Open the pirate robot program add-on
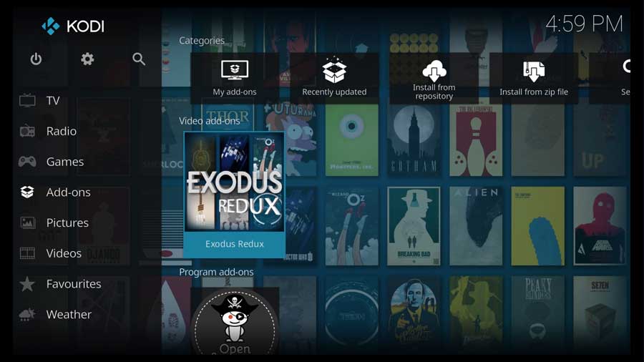This screenshot has width=644, height=362. (235, 321)
